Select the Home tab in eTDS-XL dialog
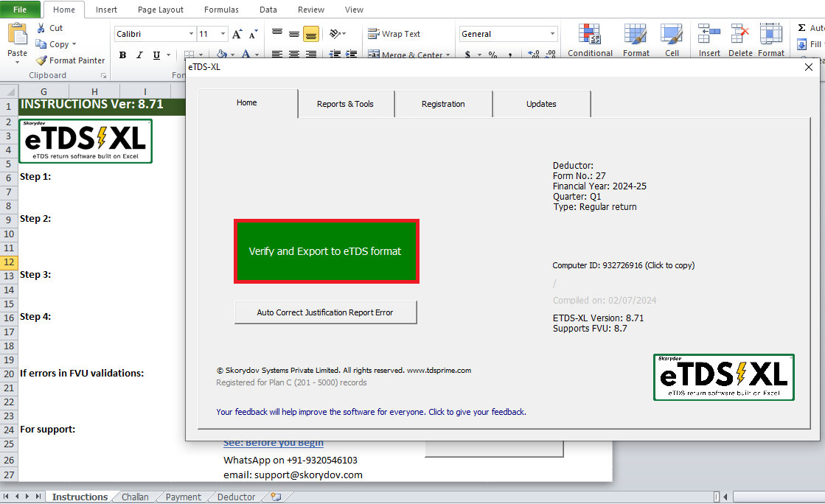Screen dimensions: 825x504 tap(247, 103)
